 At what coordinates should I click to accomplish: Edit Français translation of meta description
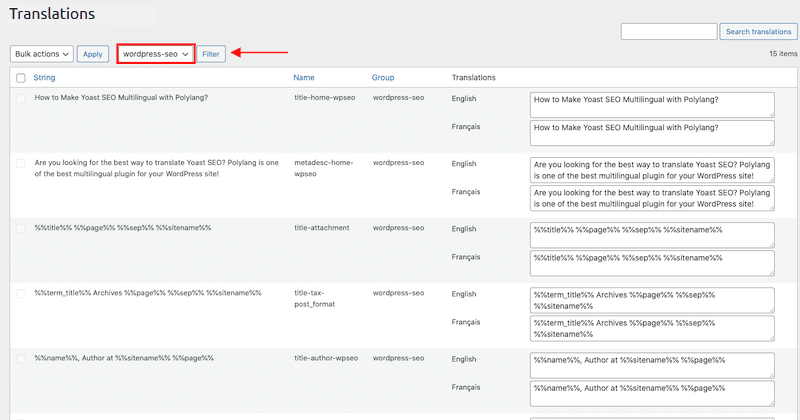click(652, 198)
